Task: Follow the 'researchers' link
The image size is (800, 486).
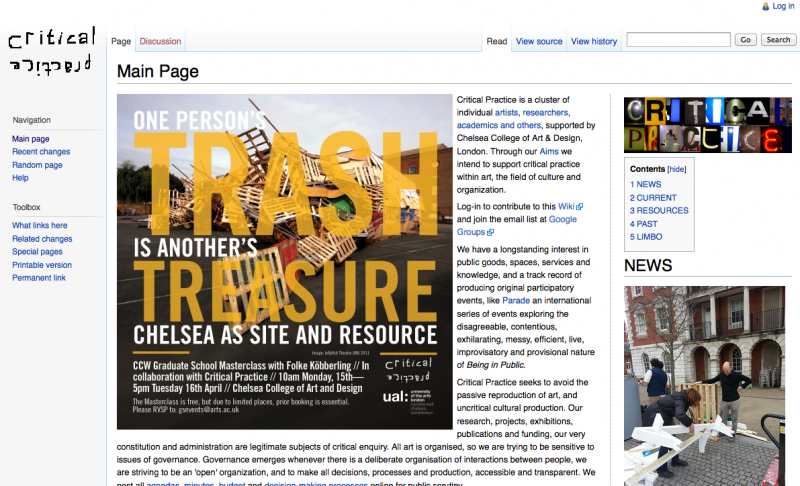Action: [545, 113]
